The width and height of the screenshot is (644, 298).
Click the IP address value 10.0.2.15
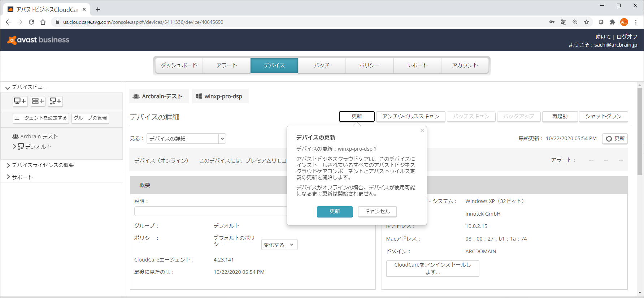(x=476, y=226)
